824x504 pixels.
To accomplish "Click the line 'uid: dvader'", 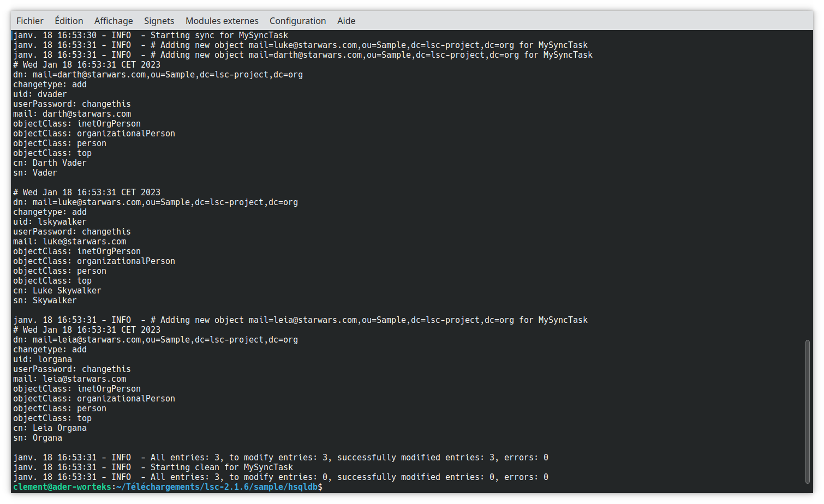I will (x=40, y=94).
